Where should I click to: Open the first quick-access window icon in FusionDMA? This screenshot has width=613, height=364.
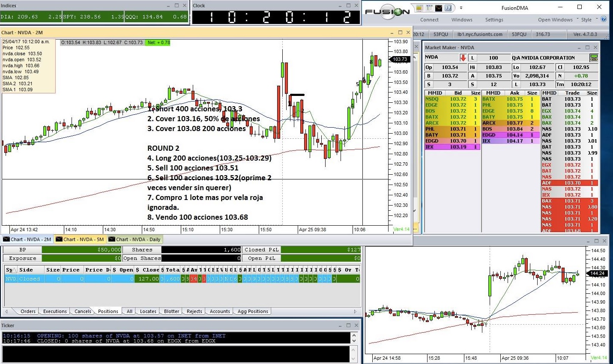tap(419, 8)
